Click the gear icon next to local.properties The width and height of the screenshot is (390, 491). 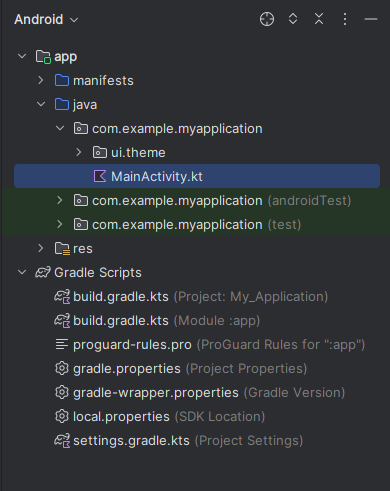pos(62,416)
